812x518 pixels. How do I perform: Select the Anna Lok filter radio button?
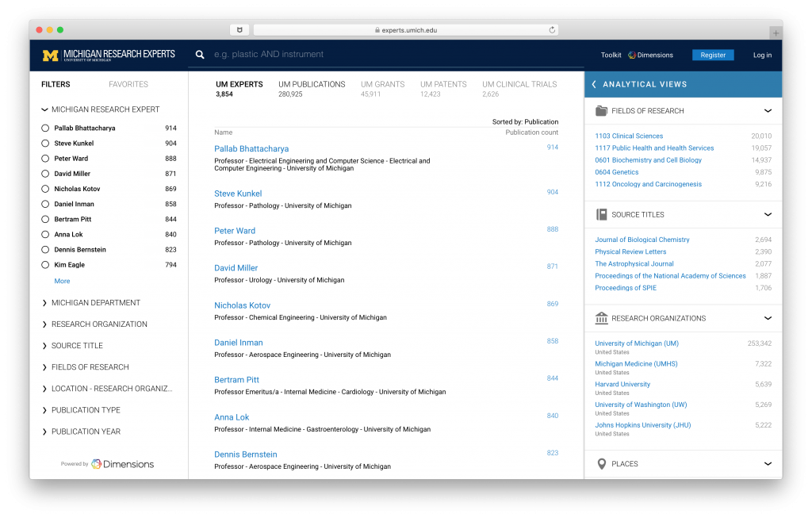45,235
